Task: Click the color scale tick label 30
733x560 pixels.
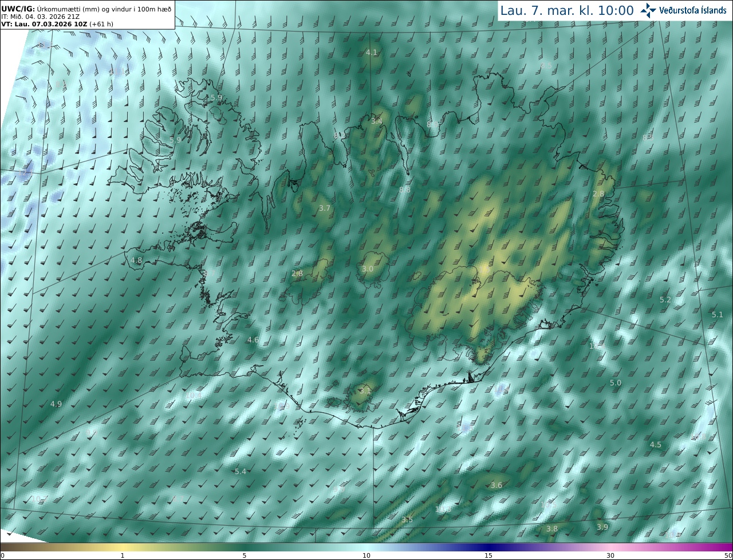Action: [x=610, y=556]
